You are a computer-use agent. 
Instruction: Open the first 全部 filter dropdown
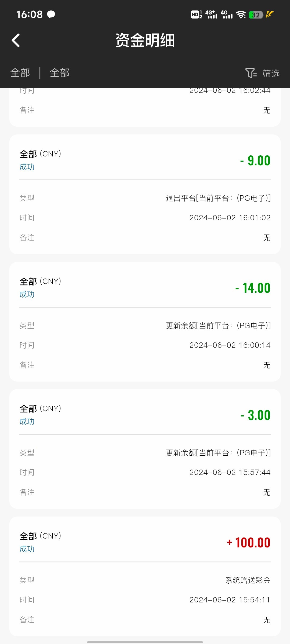point(20,73)
